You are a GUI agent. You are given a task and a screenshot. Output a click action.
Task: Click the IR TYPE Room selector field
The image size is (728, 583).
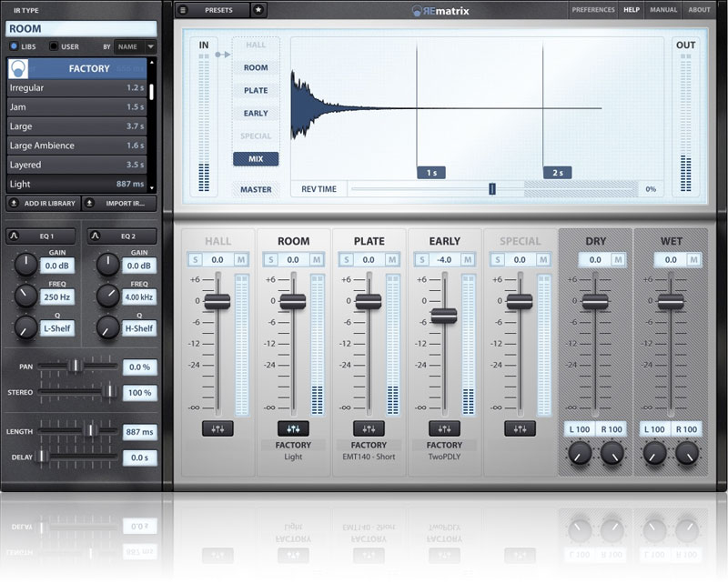point(81,29)
